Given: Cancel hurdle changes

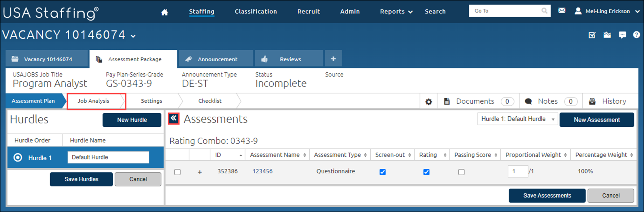Looking at the screenshot, I should (138, 179).
